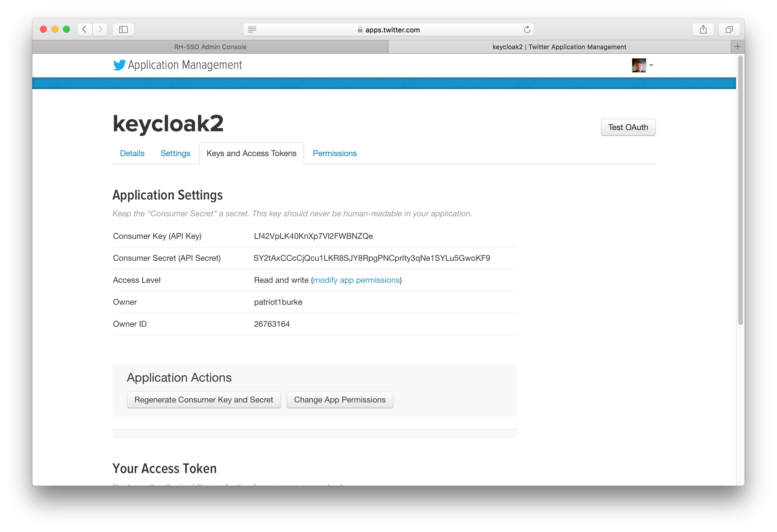Switch to the Details tab
The image size is (777, 532).
(132, 153)
